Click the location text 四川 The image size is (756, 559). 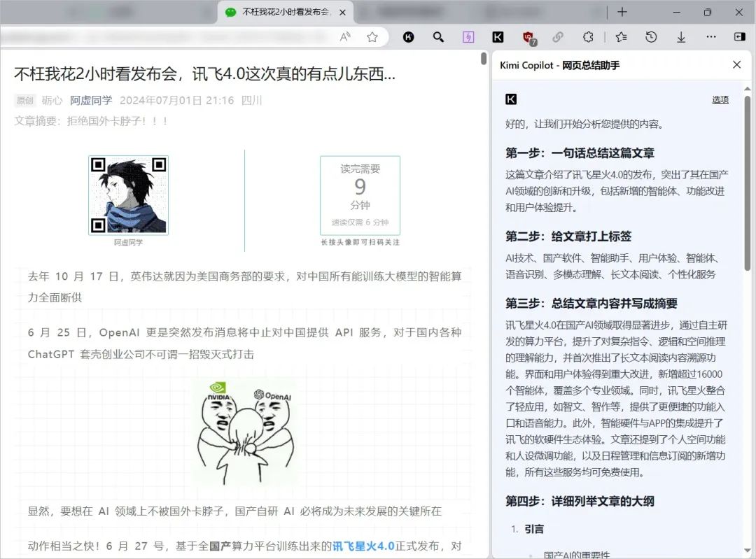click(x=252, y=100)
